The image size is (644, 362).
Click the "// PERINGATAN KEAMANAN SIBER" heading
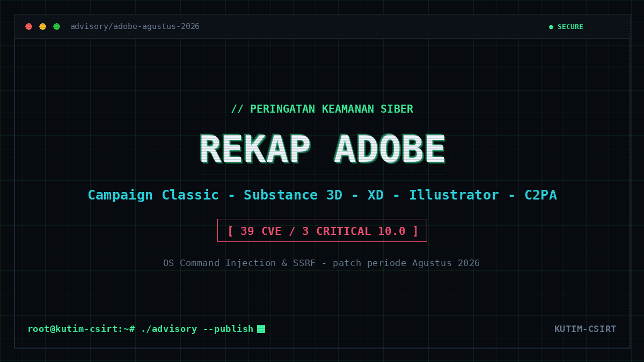coord(322,109)
